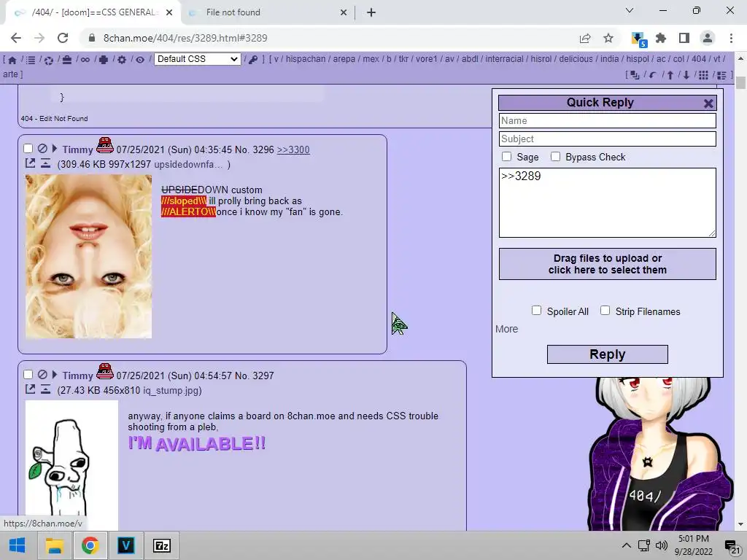
Task: Select the /404/ CSS GENERAL tab
Action: [x=93, y=12]
